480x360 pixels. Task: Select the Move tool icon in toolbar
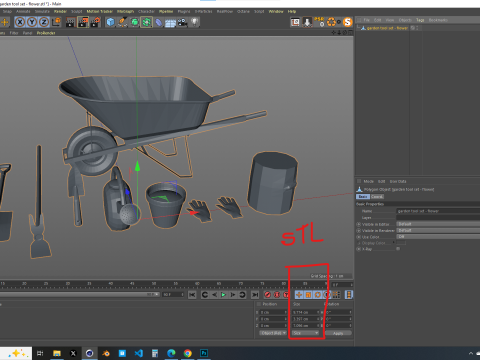[5, 22]
